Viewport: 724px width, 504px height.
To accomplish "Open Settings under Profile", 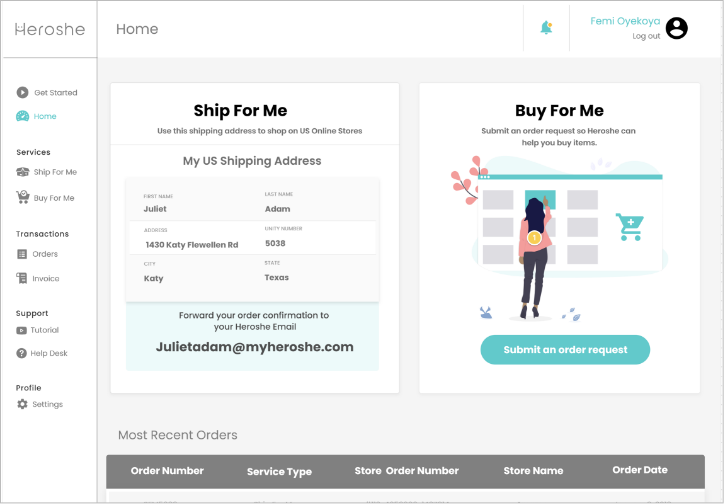I will pyautogui.click(x=47, y=404).
